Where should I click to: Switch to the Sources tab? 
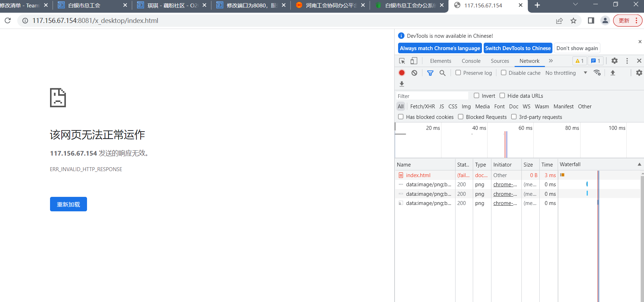pyautogui.click(x=500, y=61)
